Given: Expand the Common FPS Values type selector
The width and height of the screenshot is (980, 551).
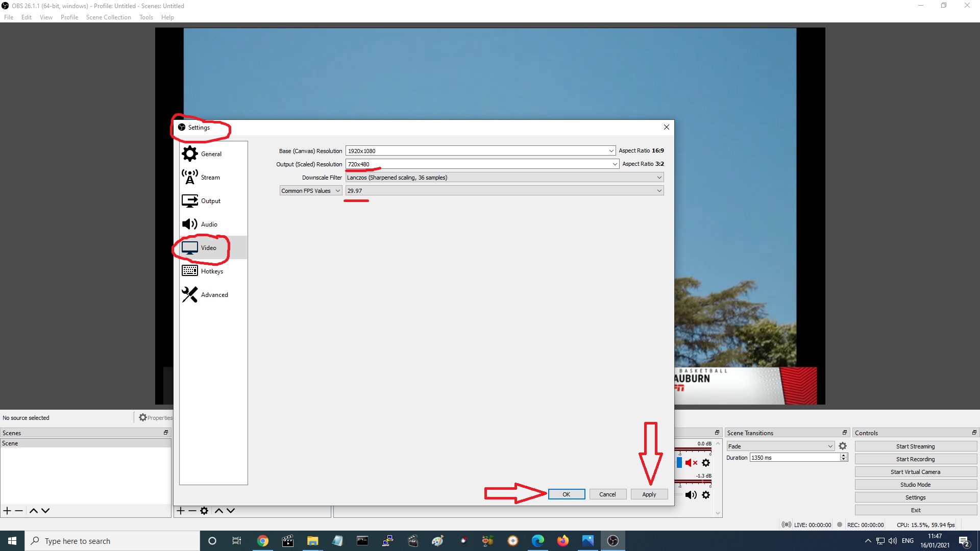Looking at the screenshot, I should pos(310,191).
